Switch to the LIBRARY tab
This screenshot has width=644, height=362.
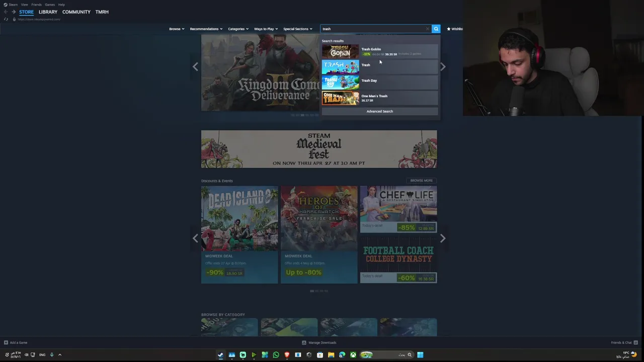point(48,12)
